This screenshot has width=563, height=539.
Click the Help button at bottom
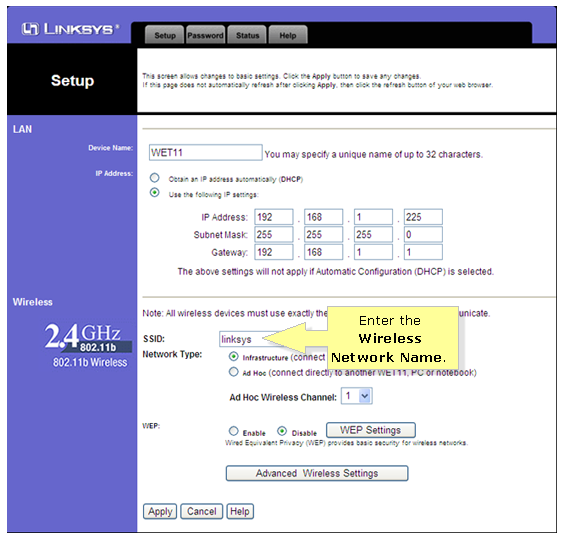240,511
